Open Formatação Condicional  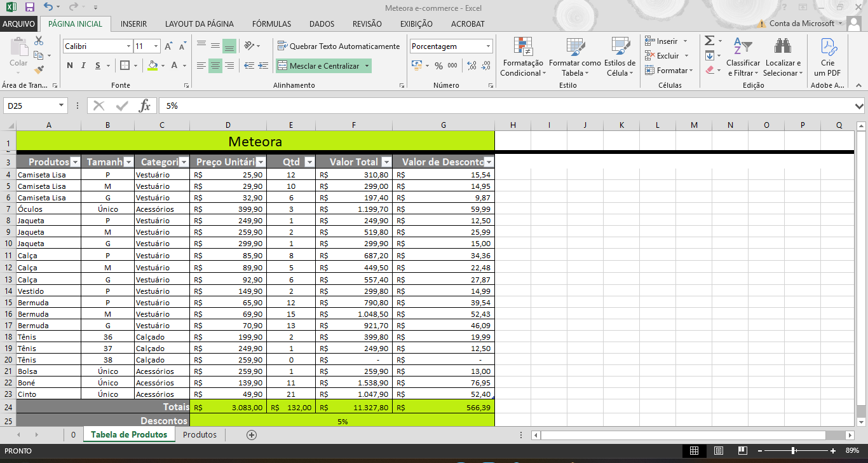point(522,57)
